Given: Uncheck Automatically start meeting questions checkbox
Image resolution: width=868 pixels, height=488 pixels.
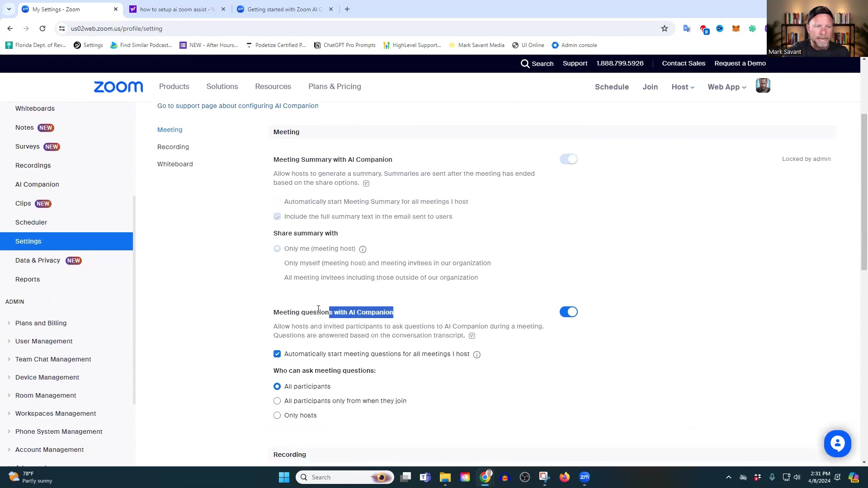Looking at the screenshot, I should [x=277, y=354].
